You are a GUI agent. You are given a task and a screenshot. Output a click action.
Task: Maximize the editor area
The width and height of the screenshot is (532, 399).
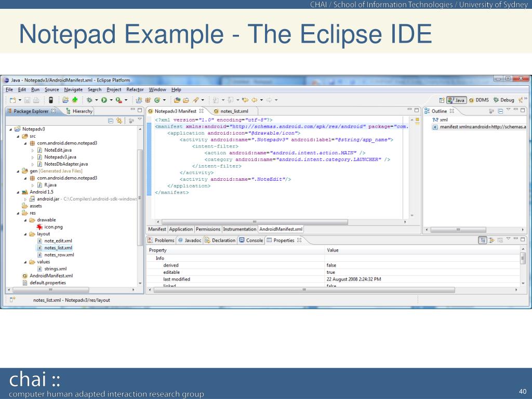pos(417,110)
